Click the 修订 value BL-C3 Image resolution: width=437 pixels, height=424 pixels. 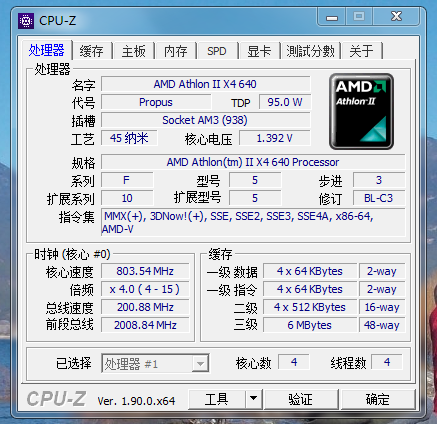pos(379,198)
